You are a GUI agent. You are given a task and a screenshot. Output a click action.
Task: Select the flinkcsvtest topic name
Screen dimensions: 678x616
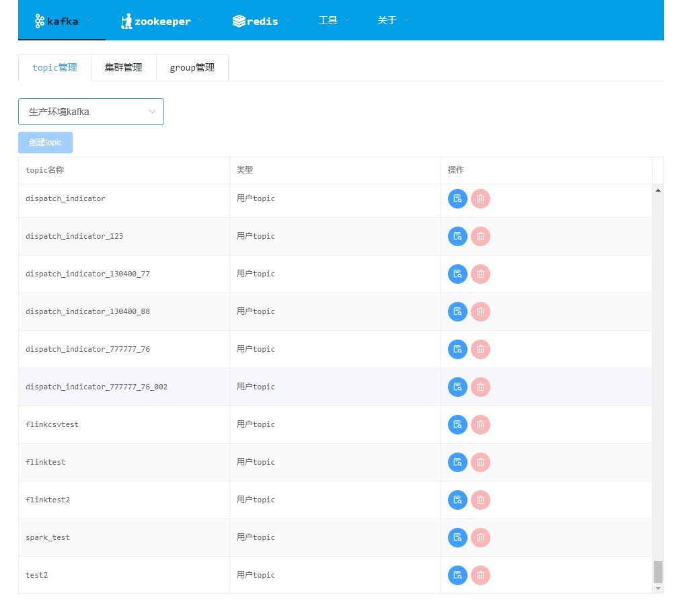pos(52,424)
